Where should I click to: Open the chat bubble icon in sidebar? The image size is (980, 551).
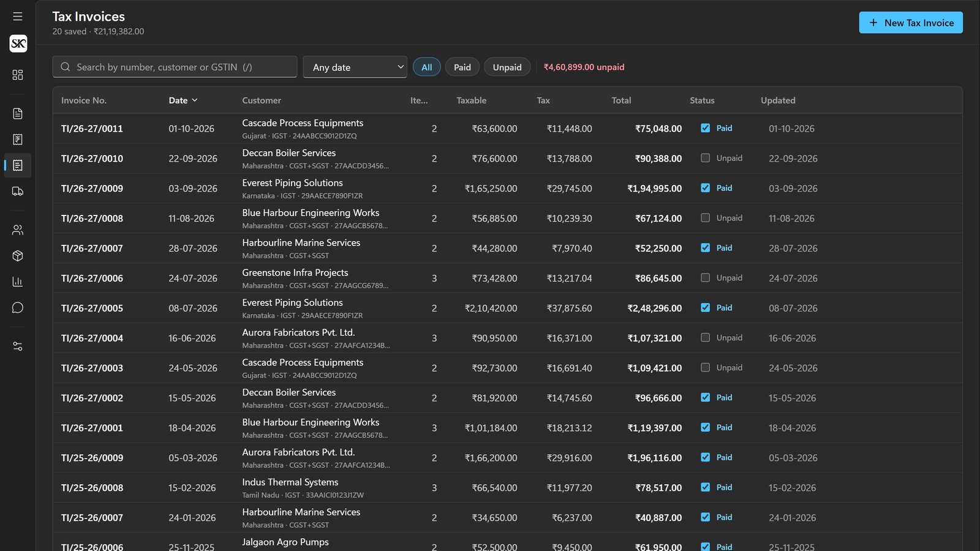click(18, 308)
